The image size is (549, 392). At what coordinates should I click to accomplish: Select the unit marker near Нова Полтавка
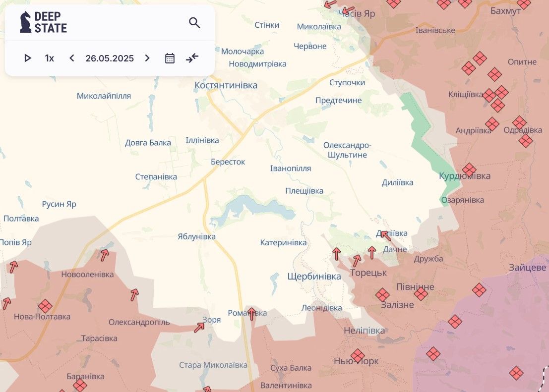click(x=45, y=306)
